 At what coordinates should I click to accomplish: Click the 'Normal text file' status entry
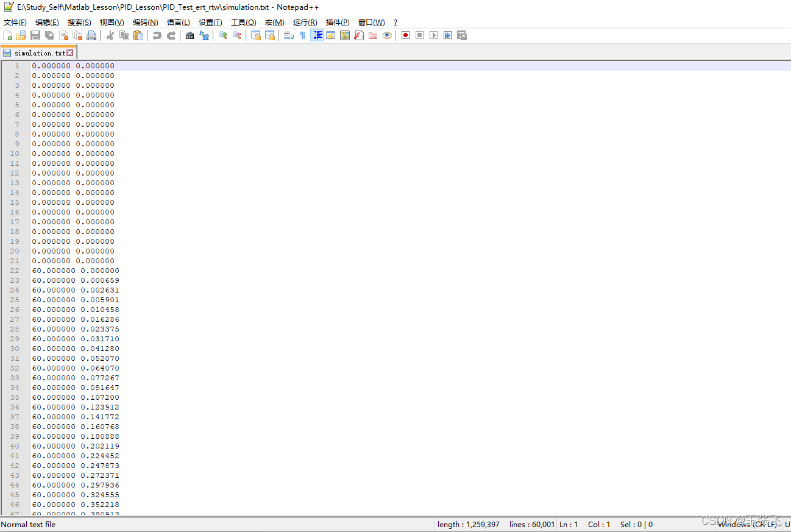pyautogui.click(x=28, y=524)
